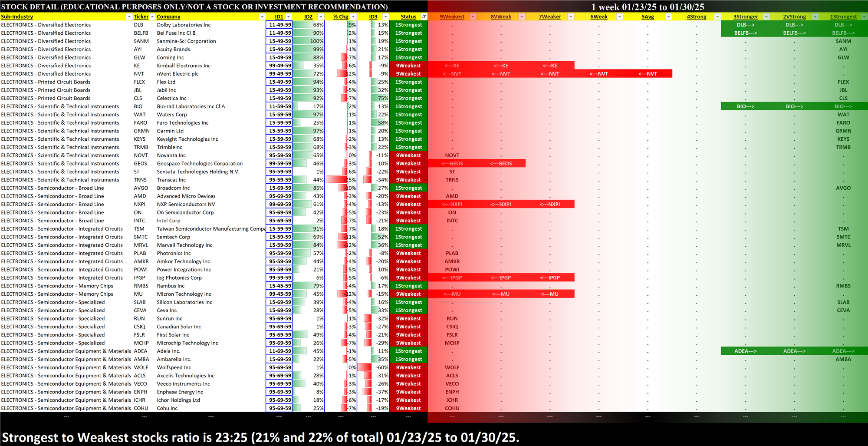
Task: Select the 1Strongest status cell for Garmin Ltd
Action: point(408,131)
